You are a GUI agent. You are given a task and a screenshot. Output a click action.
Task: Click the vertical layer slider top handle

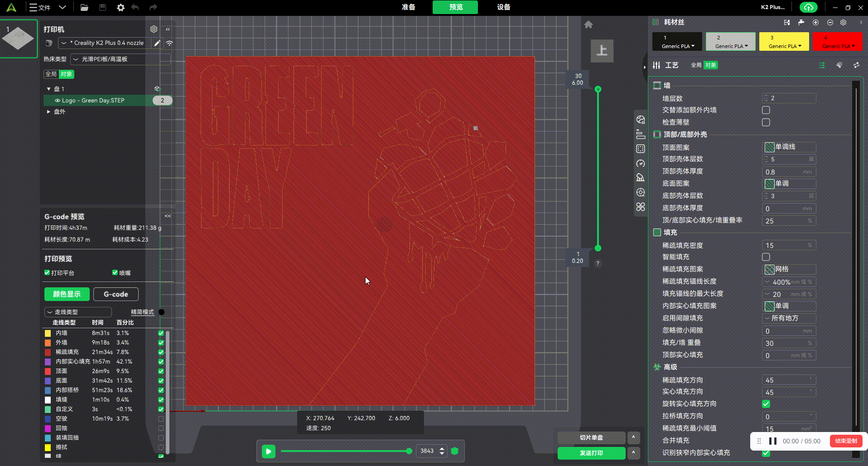tap(598, 89)
